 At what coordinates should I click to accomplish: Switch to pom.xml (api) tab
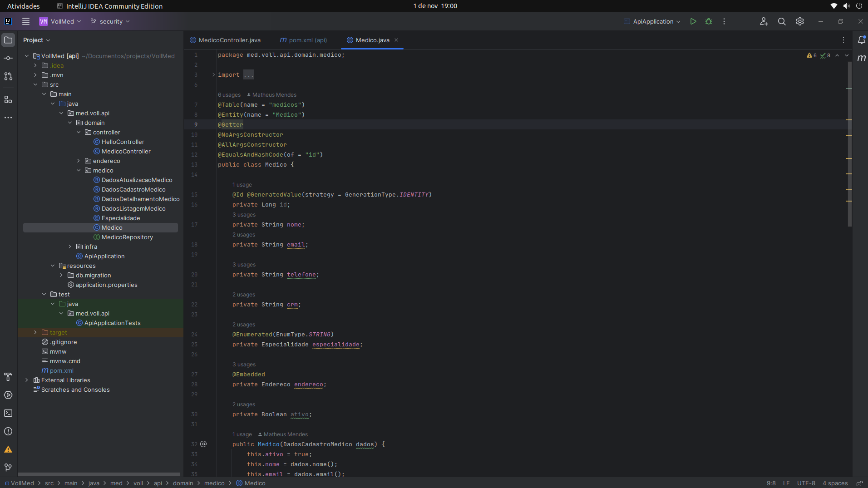pos(304,40)
